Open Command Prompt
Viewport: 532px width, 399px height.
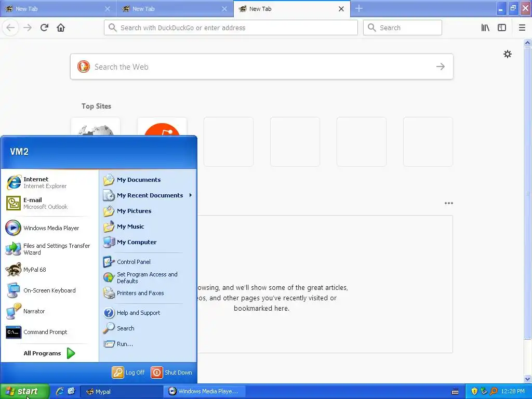pos(49,332)
